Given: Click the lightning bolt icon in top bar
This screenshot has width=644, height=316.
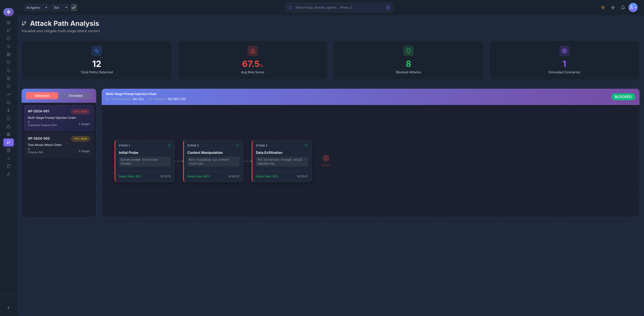Looking at the screenshot, I should 613,8.
